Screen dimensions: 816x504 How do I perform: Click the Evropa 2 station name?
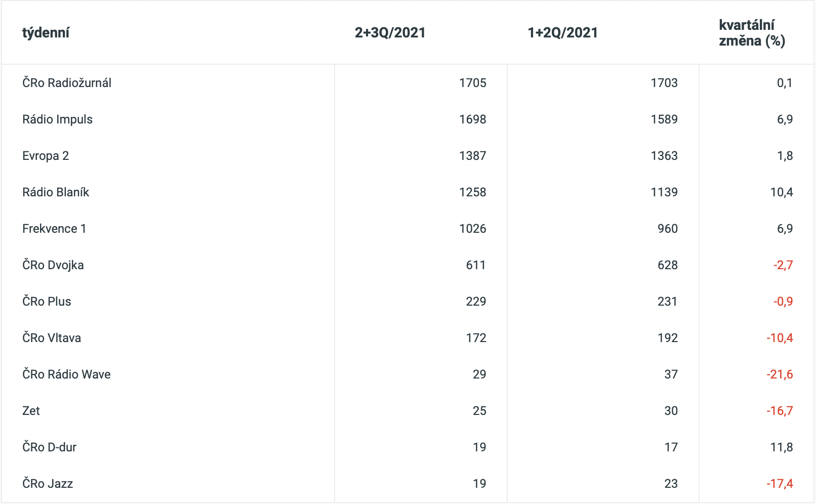pos(46,156)
